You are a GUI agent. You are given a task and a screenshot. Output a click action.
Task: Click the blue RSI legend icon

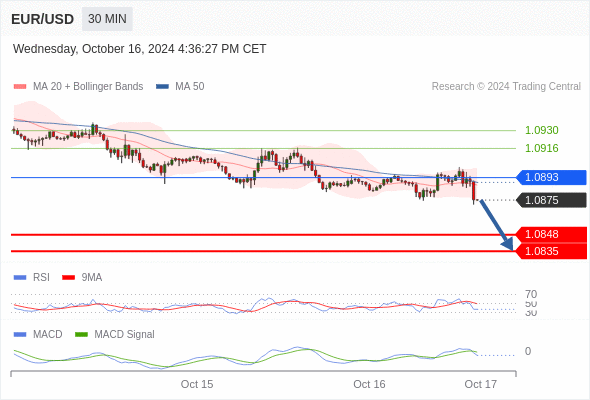pos(20,278)
